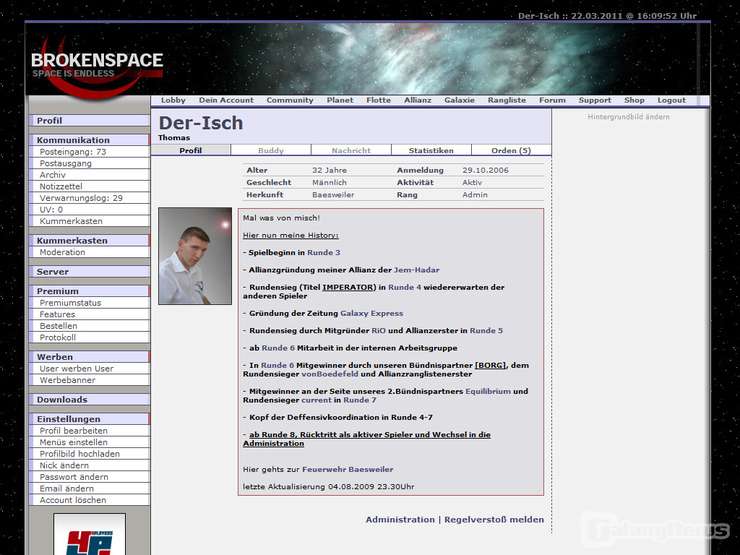Open Postausgang in the sidebar
This screenshot has width=740, height=555.
(x=89, y=163)
